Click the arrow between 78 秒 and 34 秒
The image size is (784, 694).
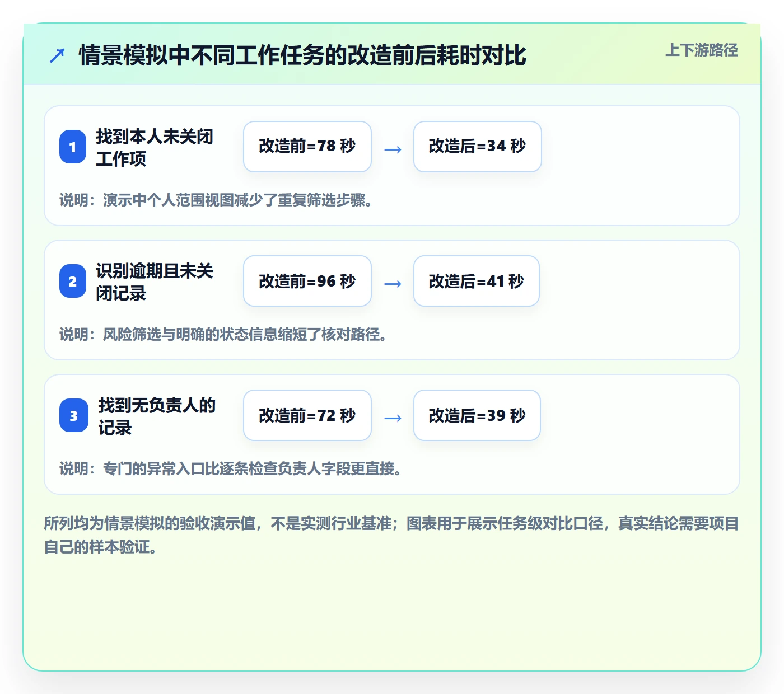(393, 149)
